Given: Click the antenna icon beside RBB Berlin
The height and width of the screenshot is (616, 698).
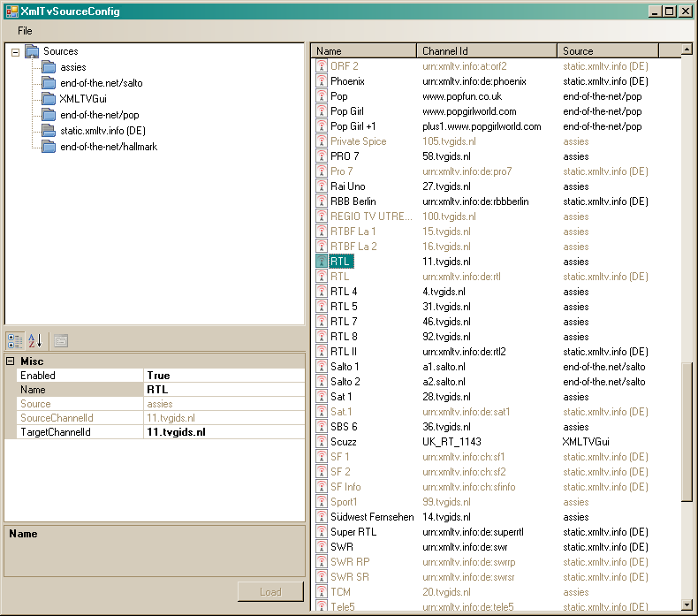Looking at the screenshot, I should pos(322,202).
